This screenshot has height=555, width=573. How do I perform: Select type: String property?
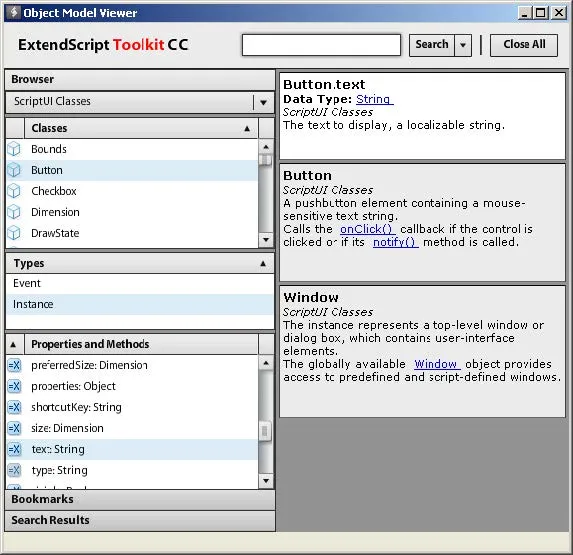132,470
